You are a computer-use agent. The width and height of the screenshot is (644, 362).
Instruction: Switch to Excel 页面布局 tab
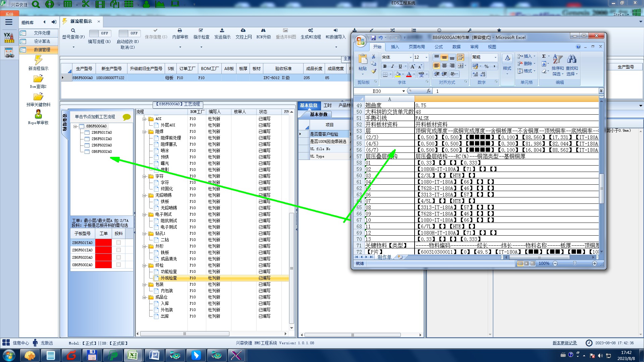[x=417, y=47]
